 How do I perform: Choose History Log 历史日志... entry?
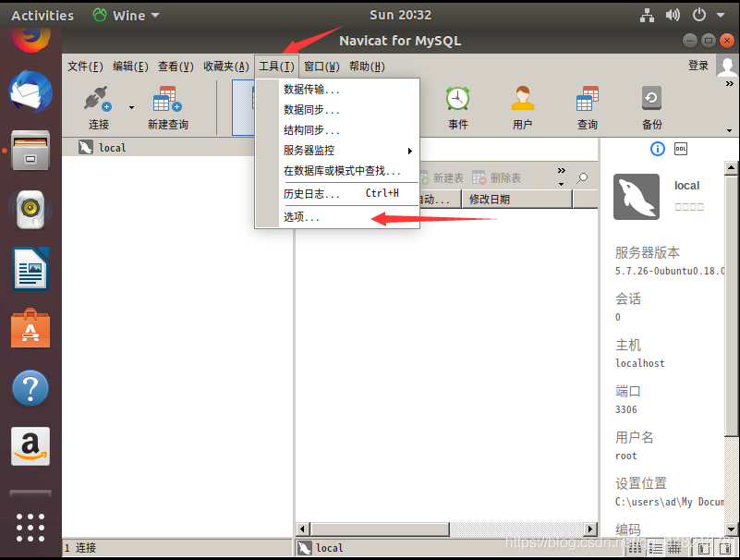pyautogui.click(x=337, y=193)
